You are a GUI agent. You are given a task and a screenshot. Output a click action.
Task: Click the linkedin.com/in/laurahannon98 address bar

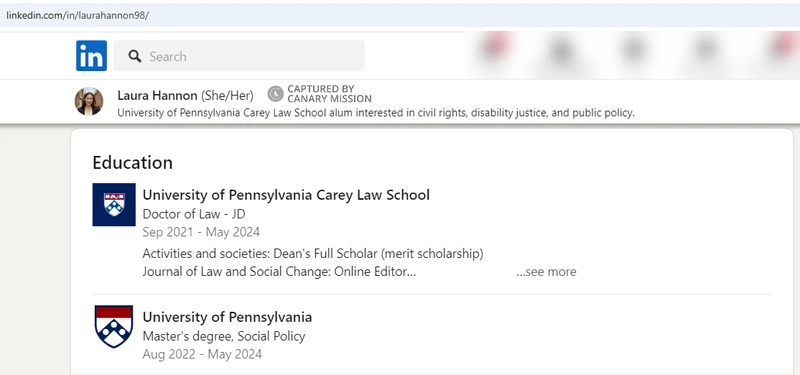coord(400,15)
